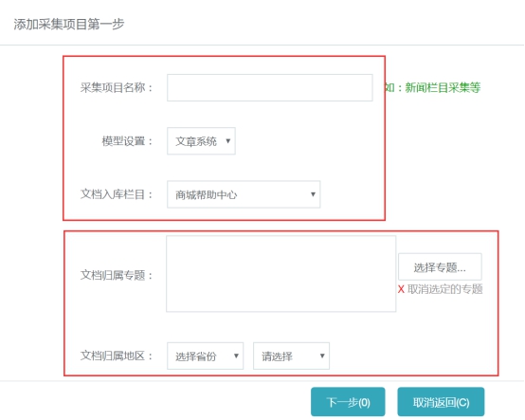
Task: Click the 模型设置 label
Action: point(127,141)
